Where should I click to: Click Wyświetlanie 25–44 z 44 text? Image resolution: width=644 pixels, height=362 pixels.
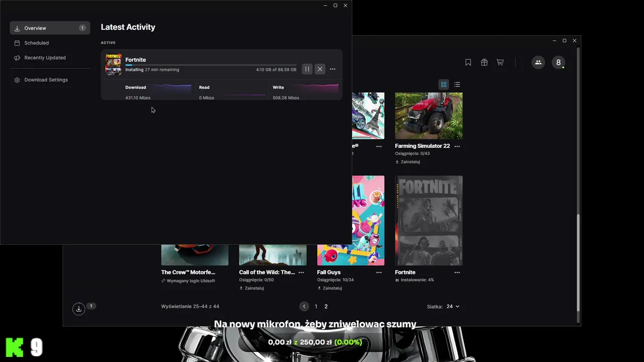190,306
